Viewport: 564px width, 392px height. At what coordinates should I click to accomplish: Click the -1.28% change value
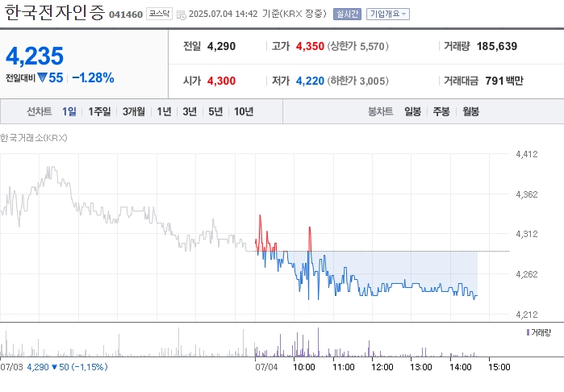(93, 77)
